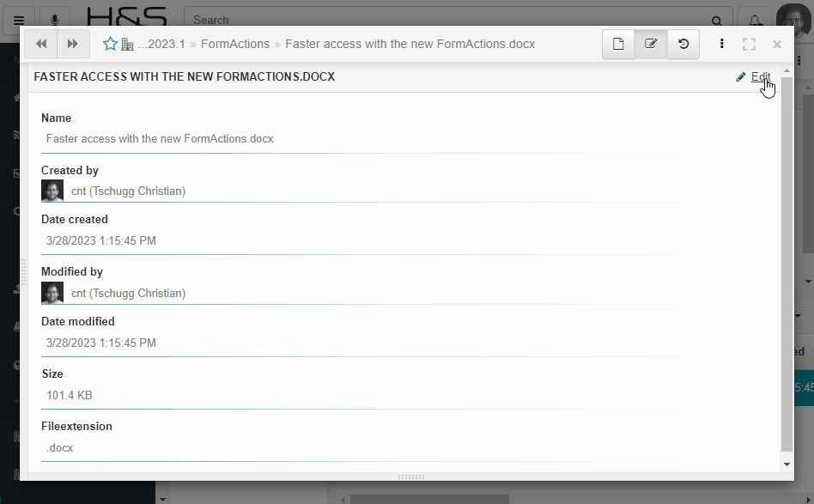
Task: Click the Modified by avatar thumbnail
Action: point(52,293)
